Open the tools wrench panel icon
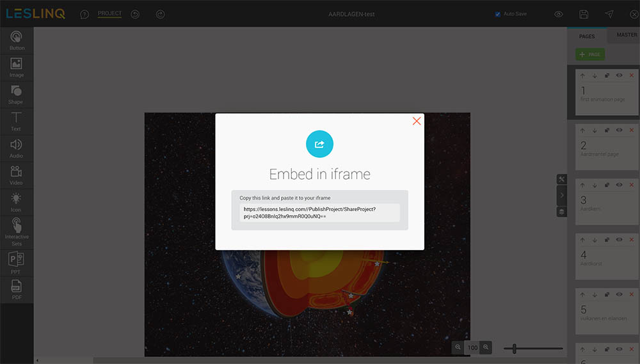Image resolution: width=640 pixels, height=364 pixels. coord(562,179)
